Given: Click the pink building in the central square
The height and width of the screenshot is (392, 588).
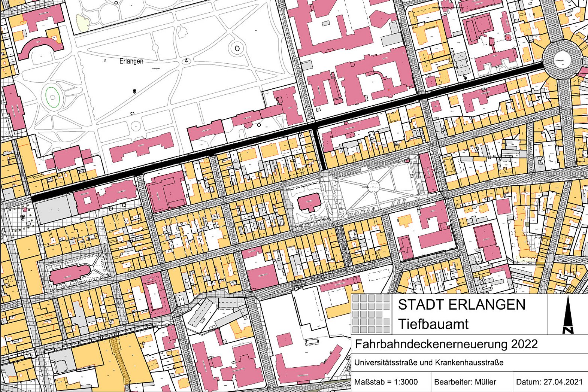Looking at the screenshot, I should click(x=309, y=203).
